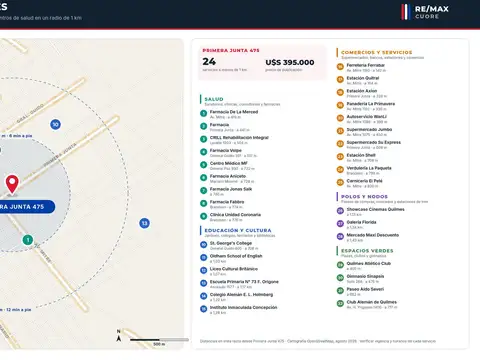Click number badge beside Clínica Unidad Coronaria
The height and width of the screenshot is (360, 480).
click(203, 216)
